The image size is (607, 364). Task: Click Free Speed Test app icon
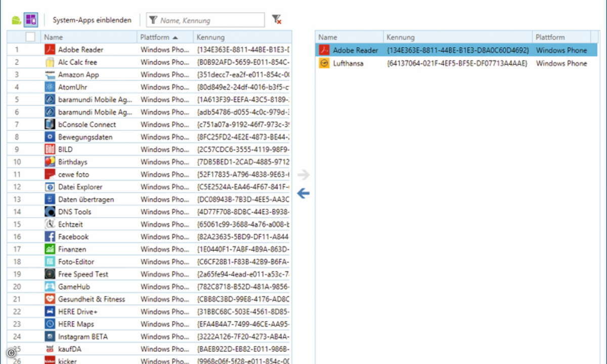click(x=50, y=274)
